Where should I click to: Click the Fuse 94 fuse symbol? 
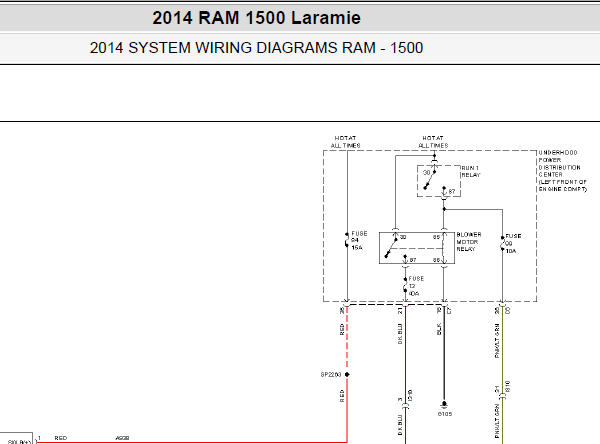click(347, 240)
